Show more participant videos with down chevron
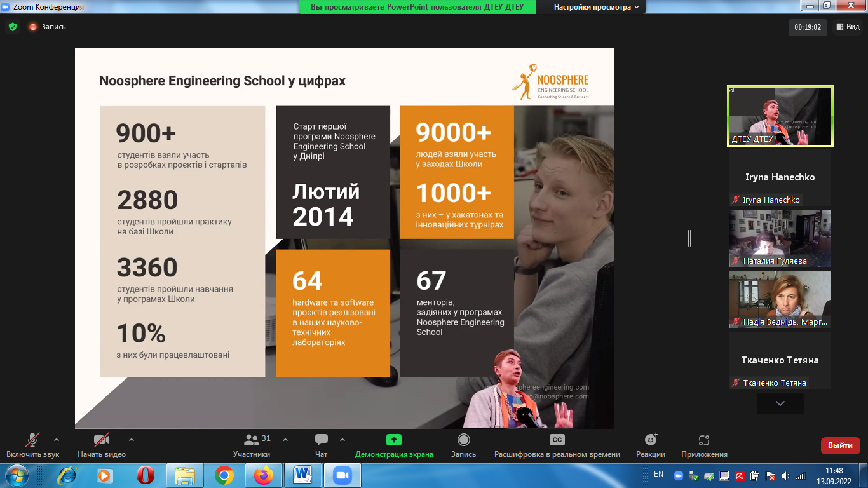The image size is (868, 488). (x=780, y=403)
